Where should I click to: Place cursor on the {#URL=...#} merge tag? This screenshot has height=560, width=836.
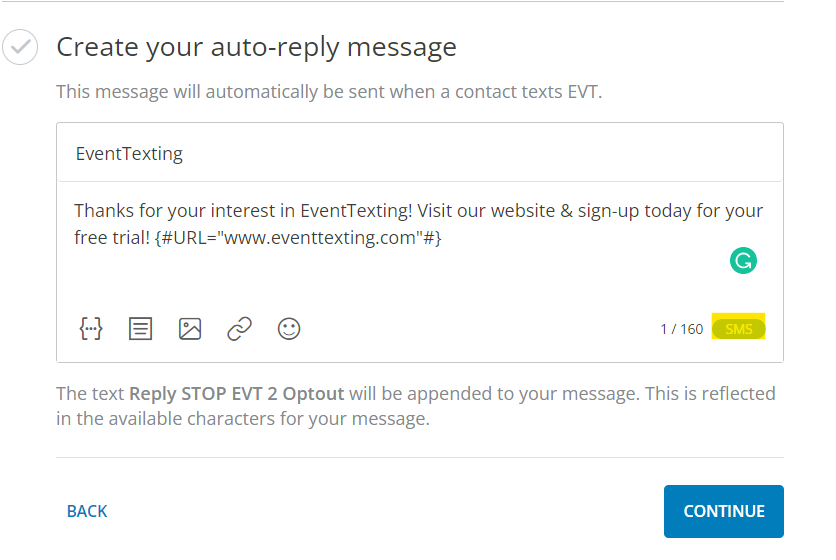tap(298, 238)
